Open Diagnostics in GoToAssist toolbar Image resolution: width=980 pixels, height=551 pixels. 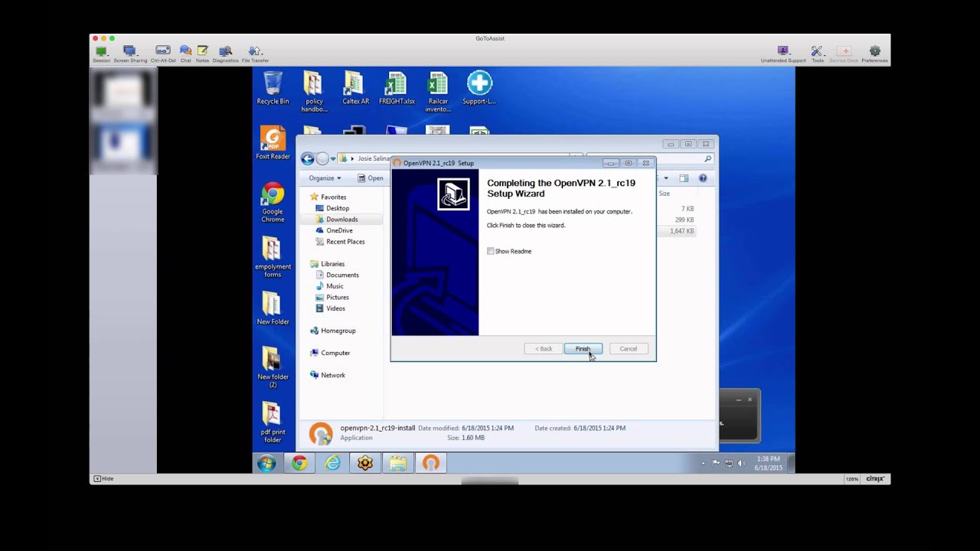coord(225,54)
